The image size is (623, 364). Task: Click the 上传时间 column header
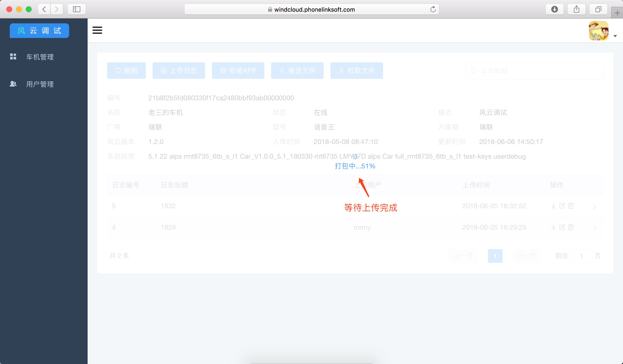[x=476, y=185]
